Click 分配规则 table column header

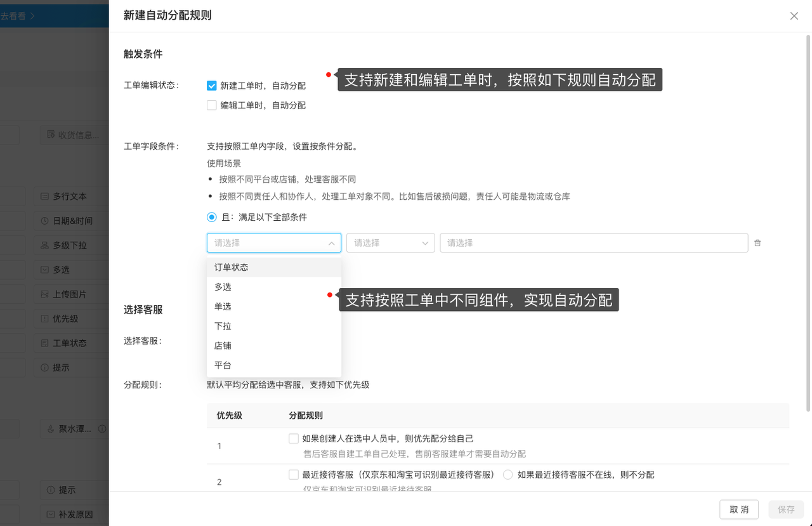point(306,416)
